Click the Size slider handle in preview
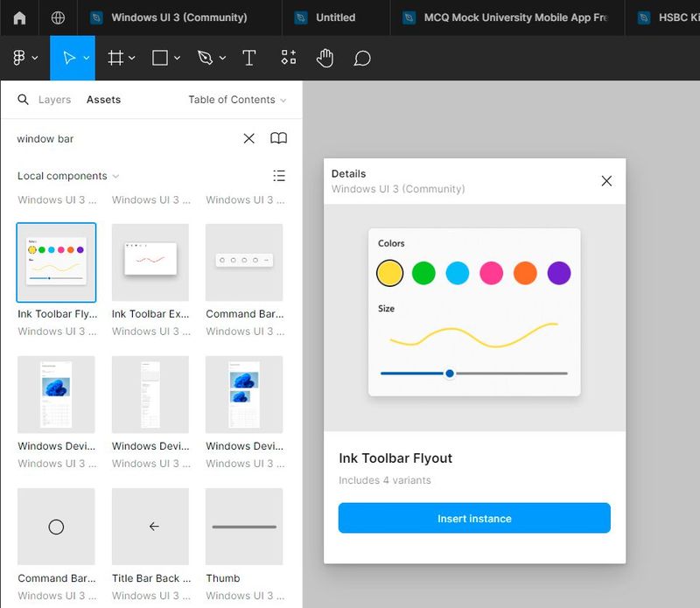Screen dimensions: 700x608 pos(450,374)
